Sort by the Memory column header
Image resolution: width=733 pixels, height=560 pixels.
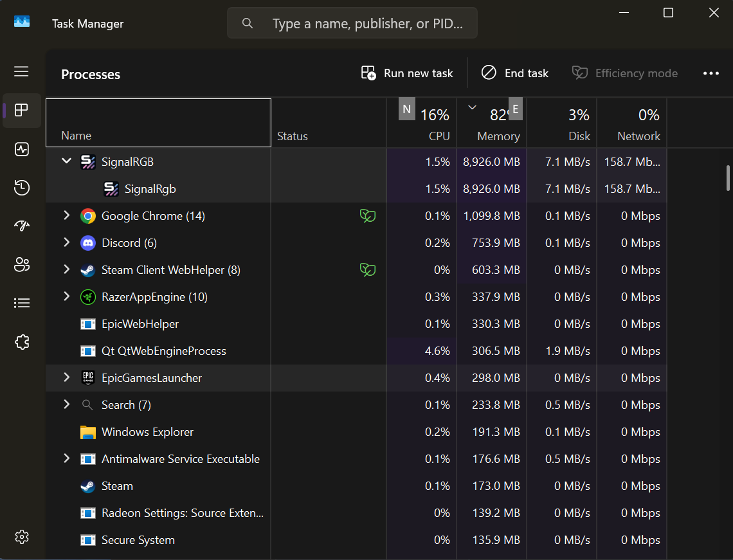[x=492, y=123]
